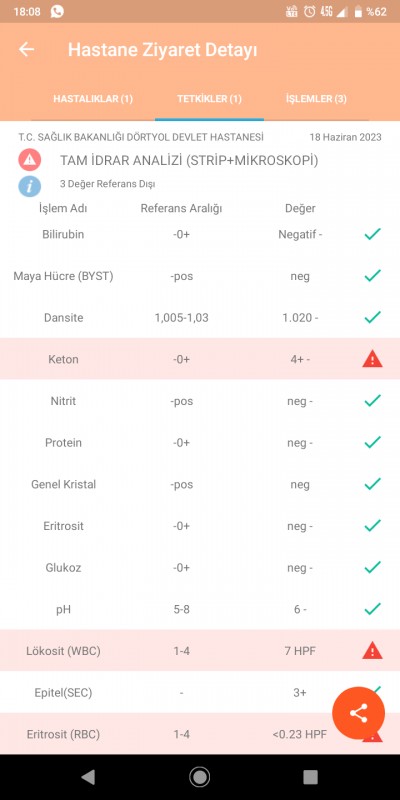Select the Eritrosit (RBC) result row
Screen dimensions: 400x800
pos(200,734)
